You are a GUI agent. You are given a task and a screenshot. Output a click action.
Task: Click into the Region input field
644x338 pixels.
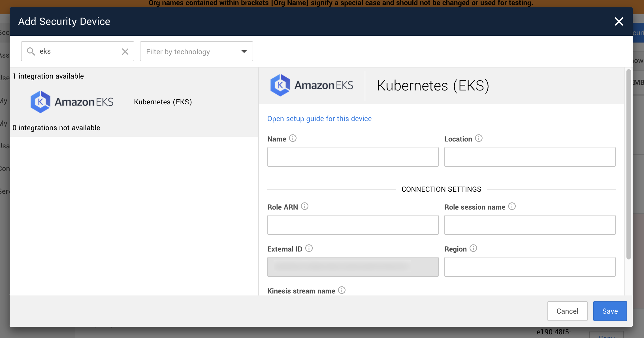pos(530,267)
